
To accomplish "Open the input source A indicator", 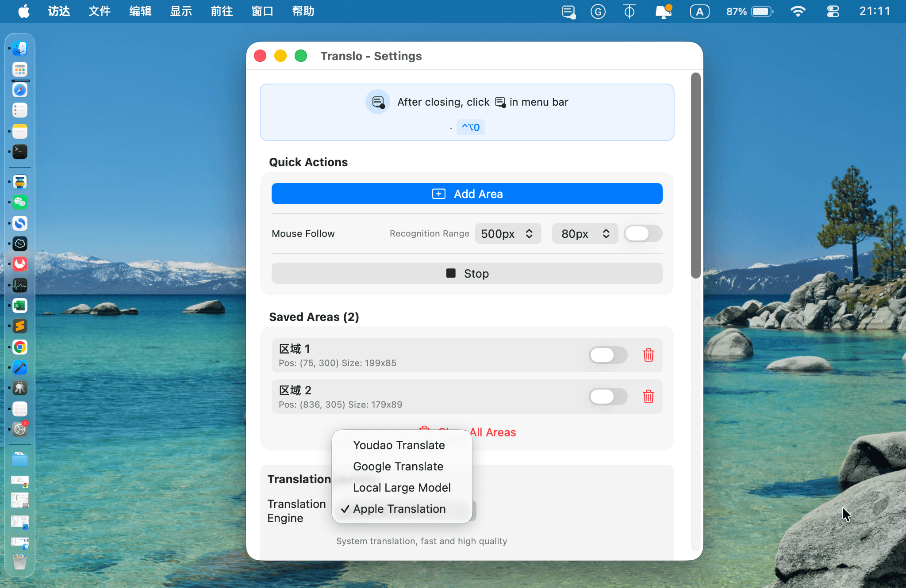I will pos(699,11).
